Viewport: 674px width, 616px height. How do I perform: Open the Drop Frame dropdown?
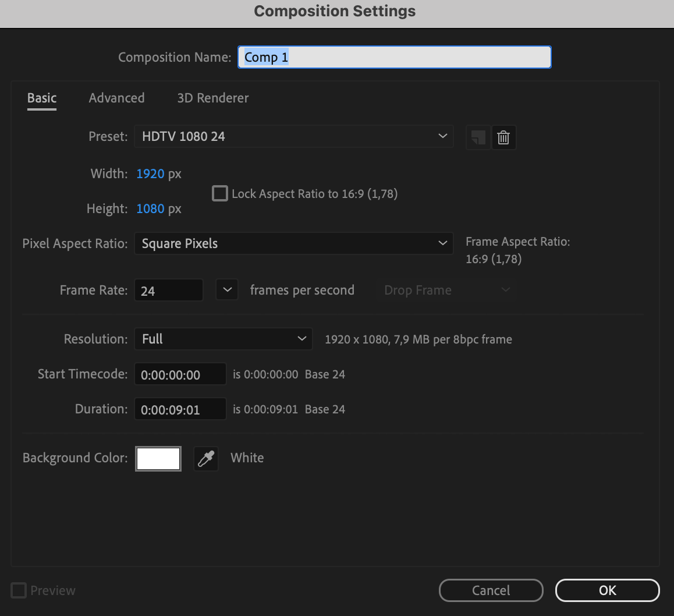pos(447,290)
